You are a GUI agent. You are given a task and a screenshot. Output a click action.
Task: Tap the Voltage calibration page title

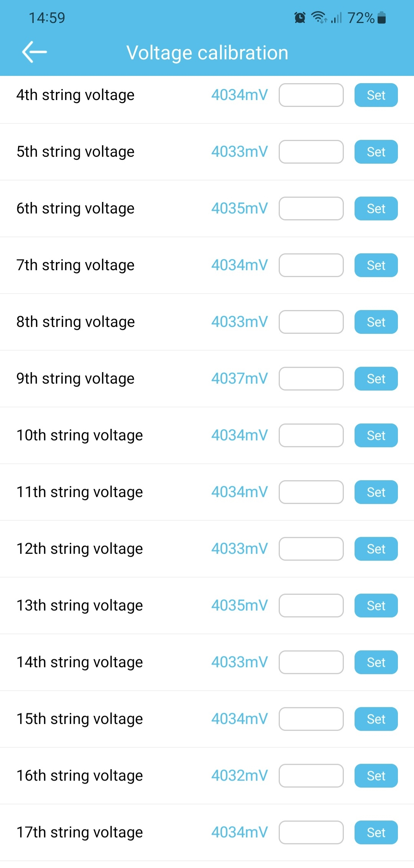(x=207, y=53)
